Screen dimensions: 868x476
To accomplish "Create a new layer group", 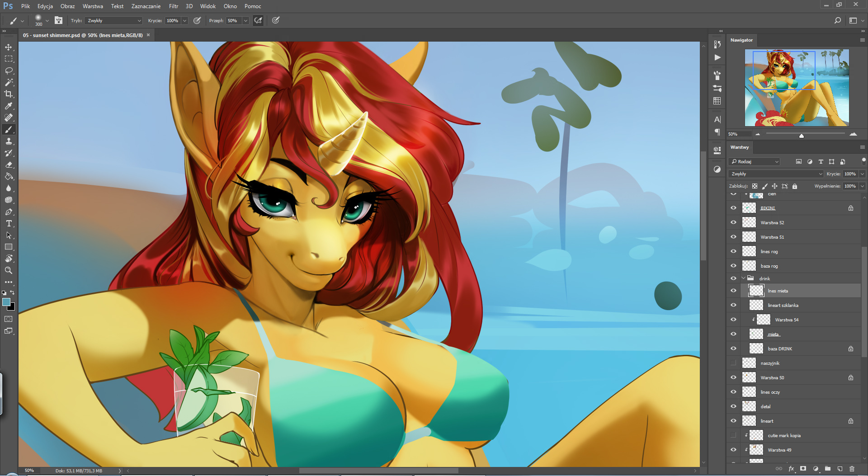I will click(827, 469).
